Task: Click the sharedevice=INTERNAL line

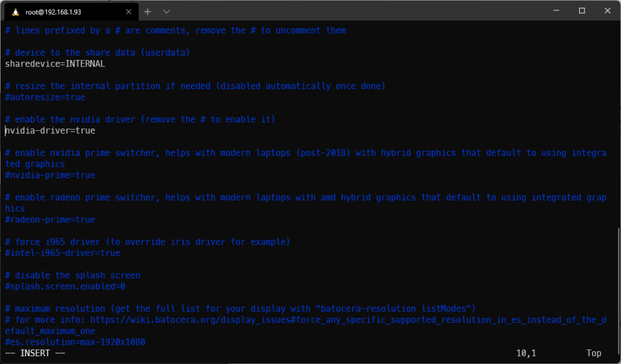Action: coord(55,64)
